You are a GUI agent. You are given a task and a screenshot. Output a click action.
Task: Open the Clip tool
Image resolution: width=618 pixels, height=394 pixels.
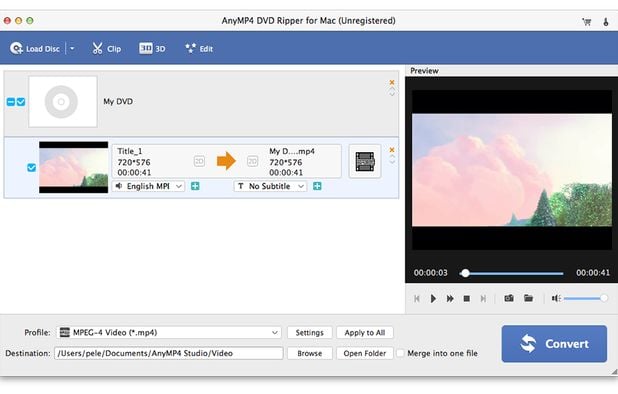pyautogui.click(x=106, y=48)
